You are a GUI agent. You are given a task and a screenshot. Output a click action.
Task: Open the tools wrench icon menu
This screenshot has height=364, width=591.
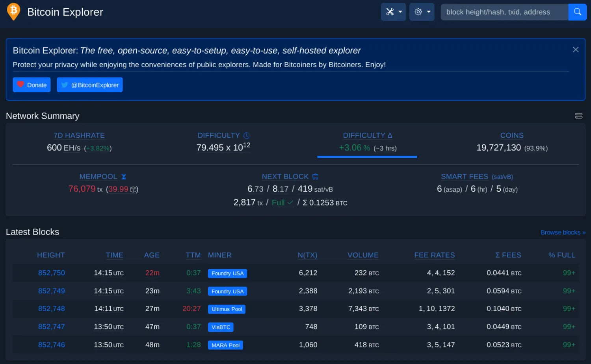point(390,12)
